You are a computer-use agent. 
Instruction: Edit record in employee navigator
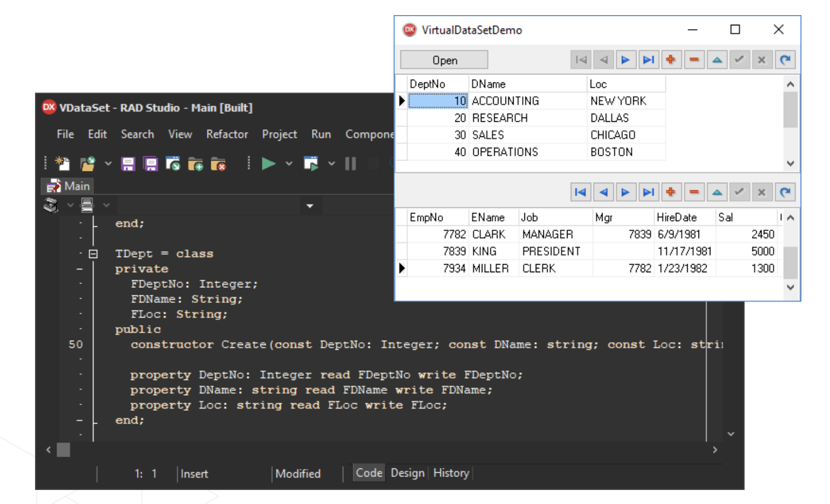pyautogui.click(x=717, y=192)
